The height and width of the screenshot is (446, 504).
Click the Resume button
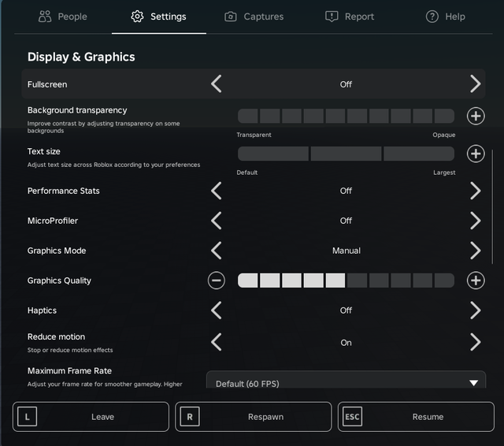tap(416, 417)
